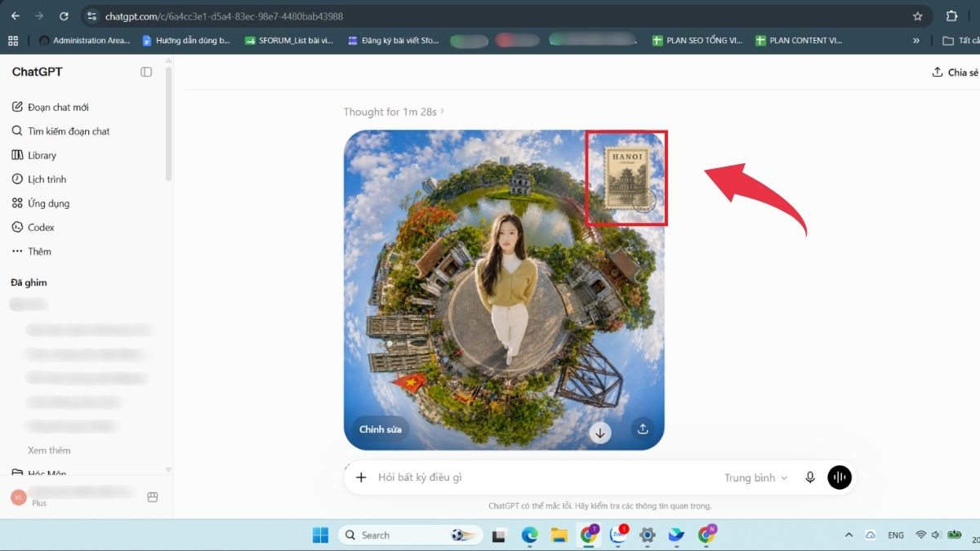Expand Thought for 1m 28s details
980x551 pixels.
click(394, 112)
